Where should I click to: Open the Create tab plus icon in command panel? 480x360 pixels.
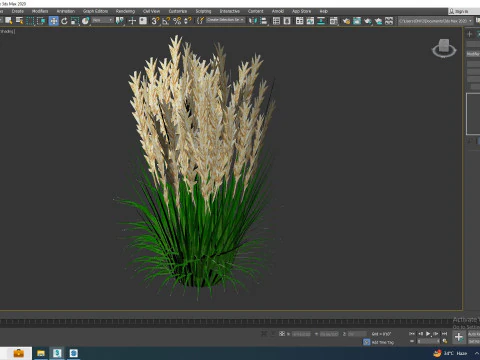click(x=469, y=34)
